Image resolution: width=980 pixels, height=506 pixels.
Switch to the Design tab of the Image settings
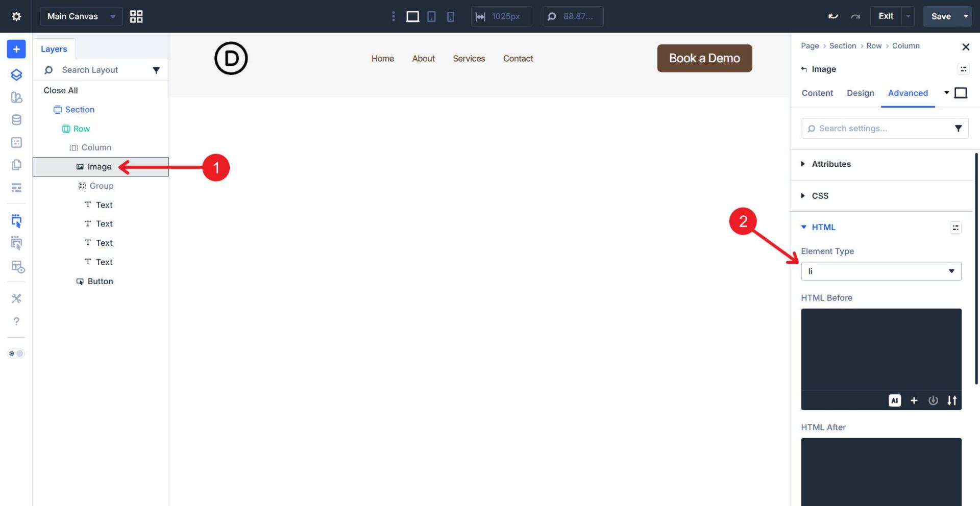[860, 93]
